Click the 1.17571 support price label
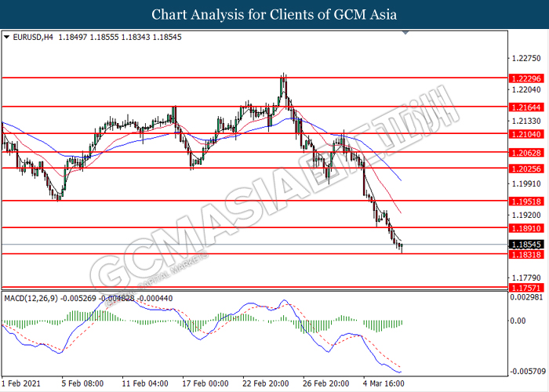The width and height of the screenshot is (549, 392). tap(526, 288)
